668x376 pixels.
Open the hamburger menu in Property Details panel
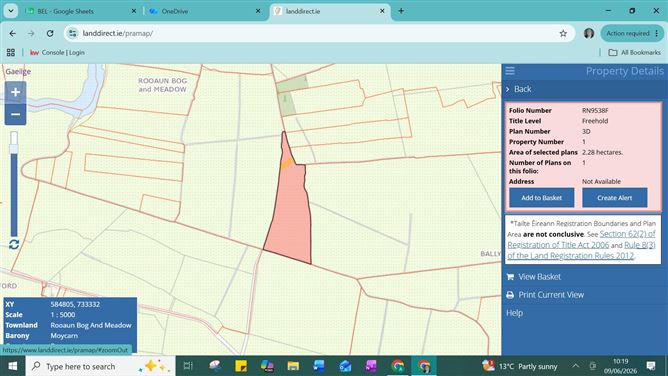coord(510,71)
